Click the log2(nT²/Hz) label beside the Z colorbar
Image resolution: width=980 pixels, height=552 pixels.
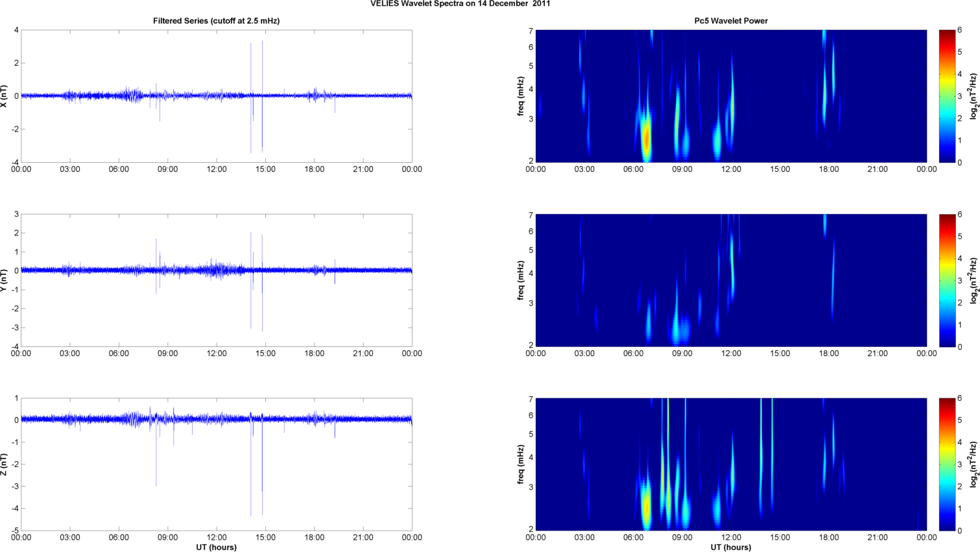point(974,464)
